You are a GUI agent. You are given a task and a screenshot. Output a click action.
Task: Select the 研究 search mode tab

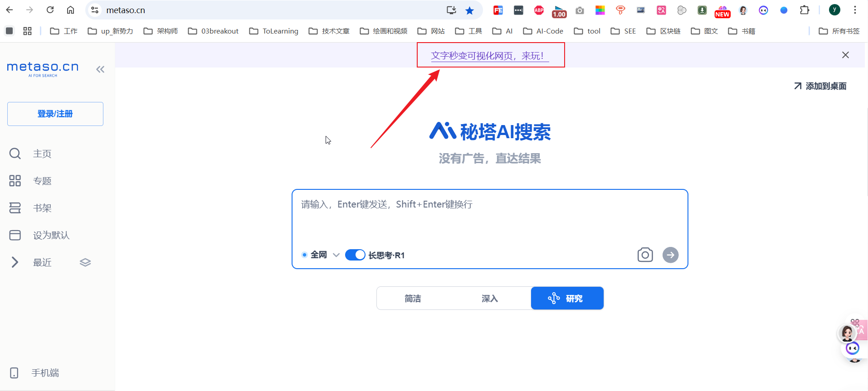[x=567, y=298]
